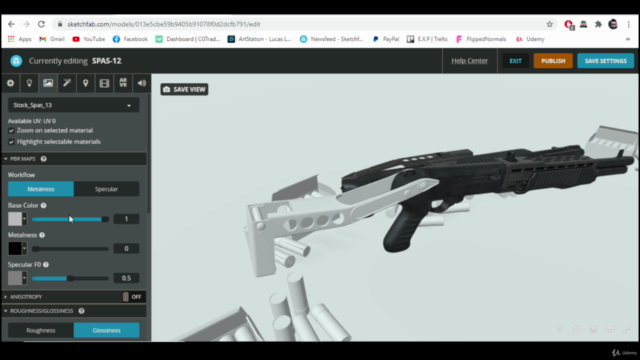The image size is (640, 360).
Task: Click the Roughness/Glossiness help icon
Action: [82, 311]
